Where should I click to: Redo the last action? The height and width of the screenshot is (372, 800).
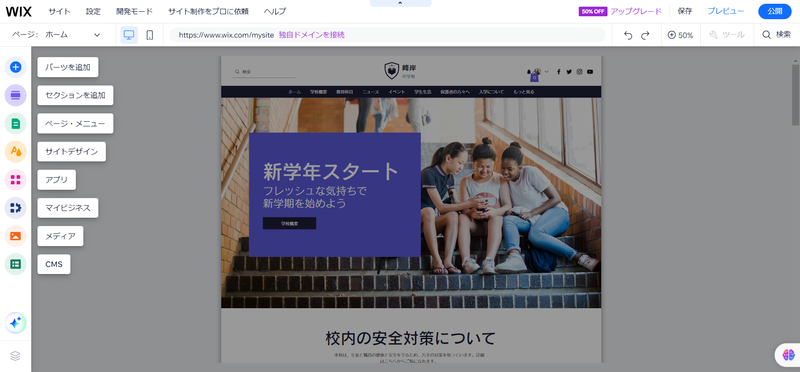pyautogui.click(x=645, y=35)
